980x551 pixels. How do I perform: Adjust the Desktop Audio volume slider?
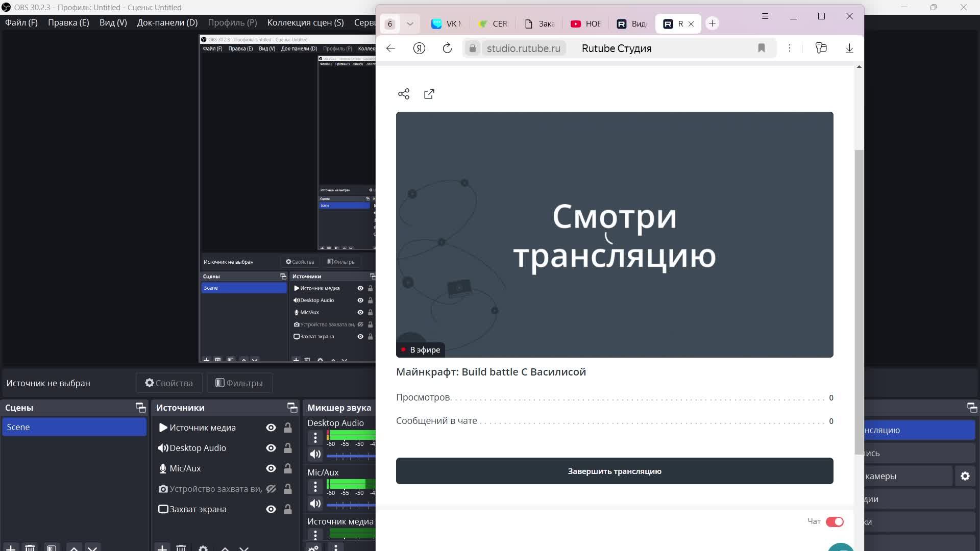pyautogui.click(x=351, y=455)
